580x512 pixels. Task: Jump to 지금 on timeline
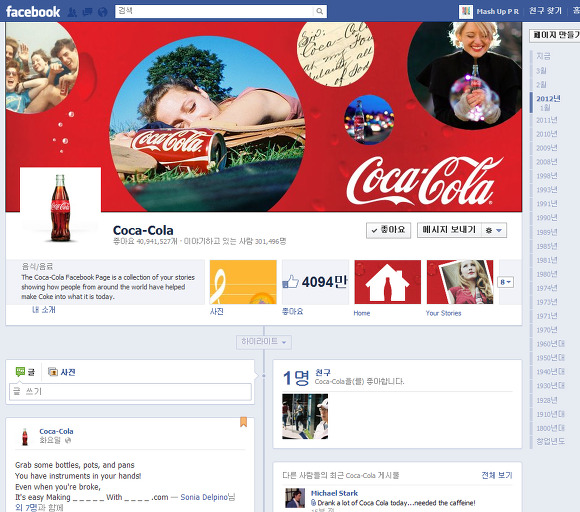click(x=543, y=56)
